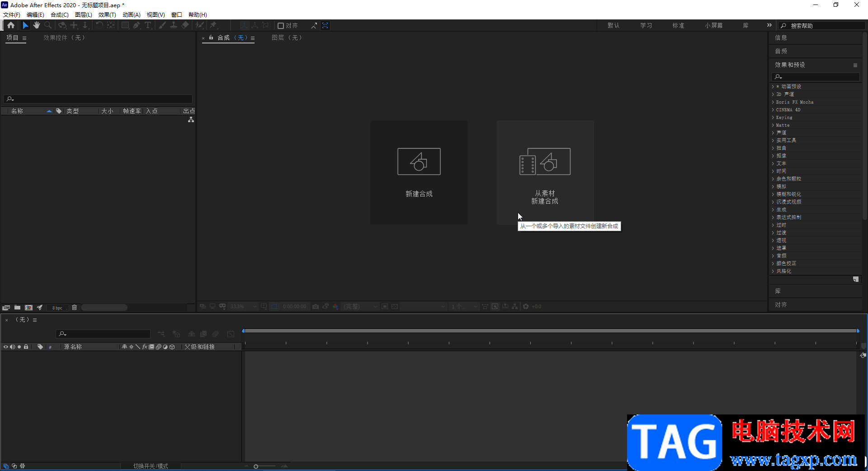Switch to the 默认 workspace
The width and height of the screenshot is (868, 471).
[613, 25]
